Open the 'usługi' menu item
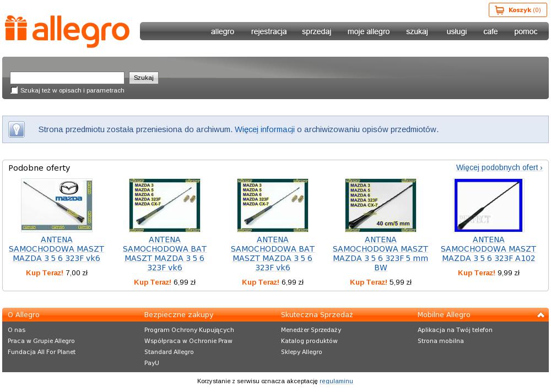This screenshot has width=551, height=392. 456,31
